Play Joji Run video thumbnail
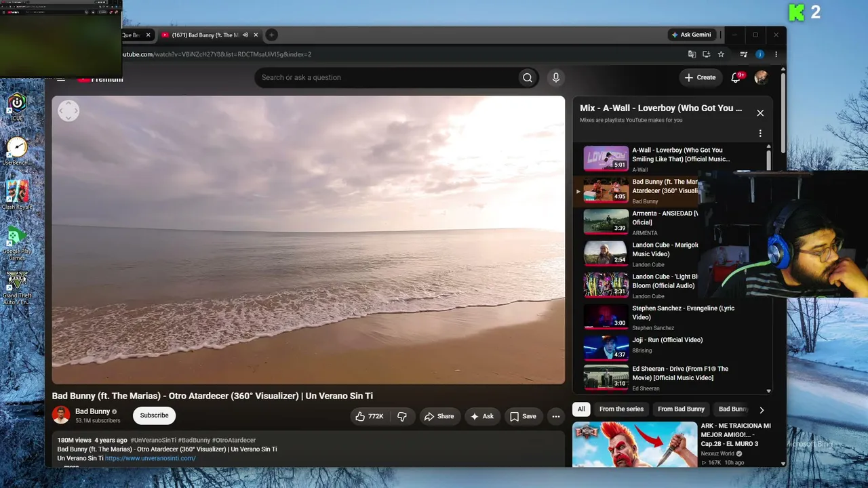 606,348
